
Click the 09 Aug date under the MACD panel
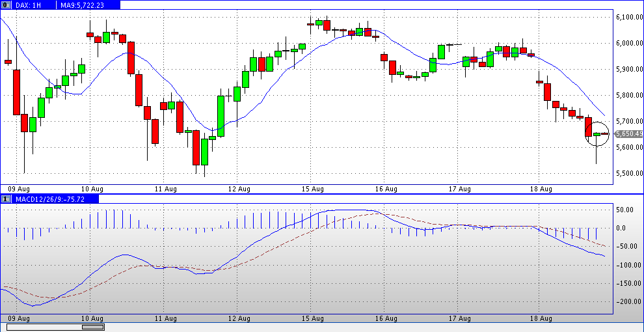[18, 318]
